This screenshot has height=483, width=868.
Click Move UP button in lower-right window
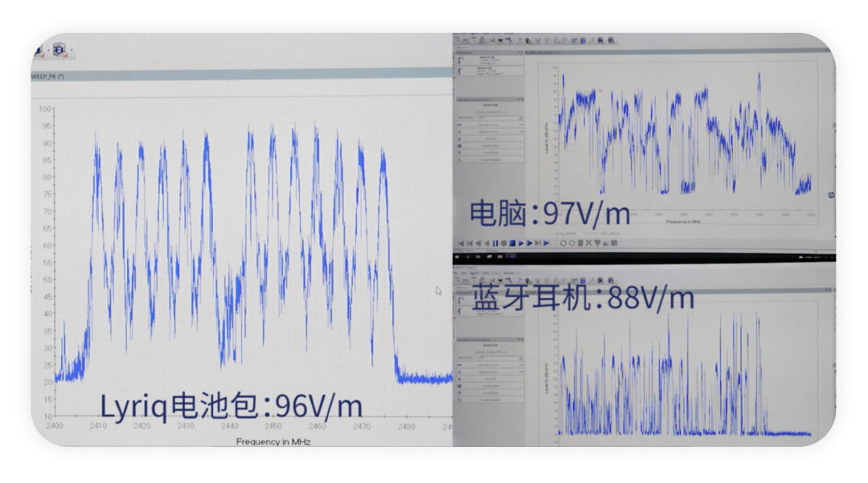[x=490, y=379]
